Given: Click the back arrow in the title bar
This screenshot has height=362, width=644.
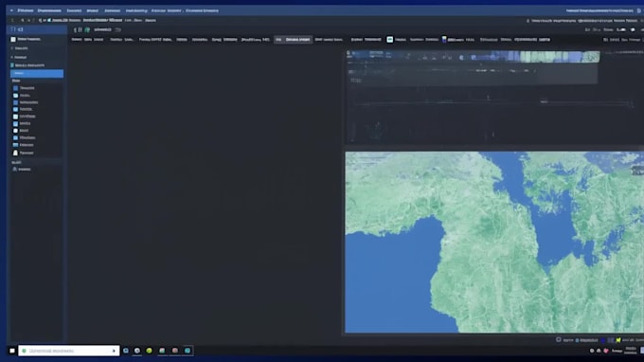Looking at the screenshot, I should pyautogui.click(x=11, y=10).
